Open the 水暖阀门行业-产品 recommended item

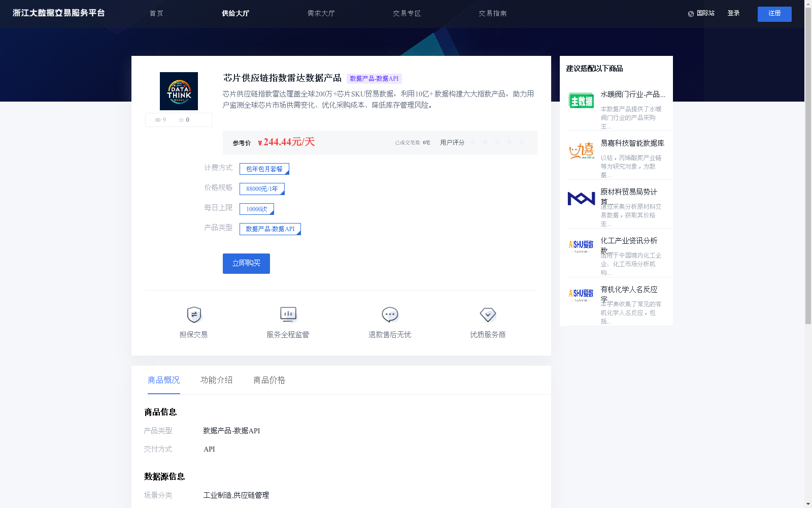click(x=633, y=94)
